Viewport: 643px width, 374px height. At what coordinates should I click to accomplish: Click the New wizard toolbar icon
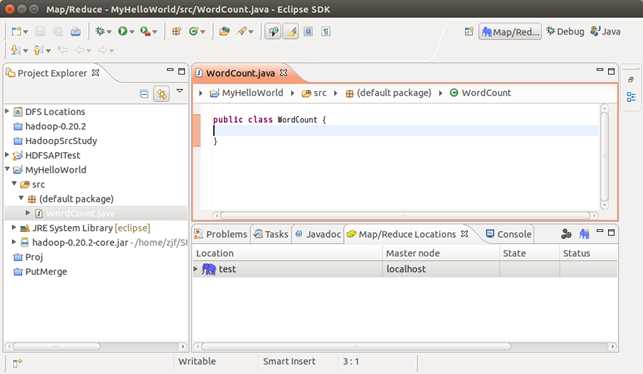coord(16,32)
